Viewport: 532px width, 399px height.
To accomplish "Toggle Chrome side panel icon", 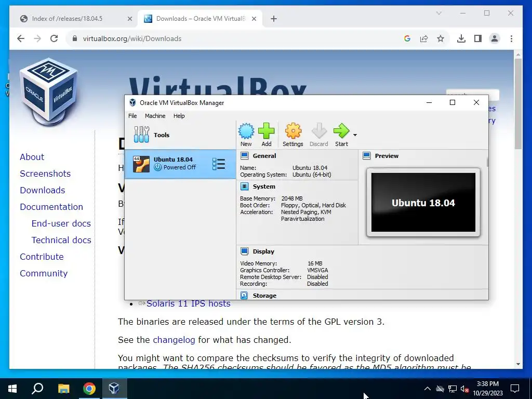I will [x=478, y=38].
